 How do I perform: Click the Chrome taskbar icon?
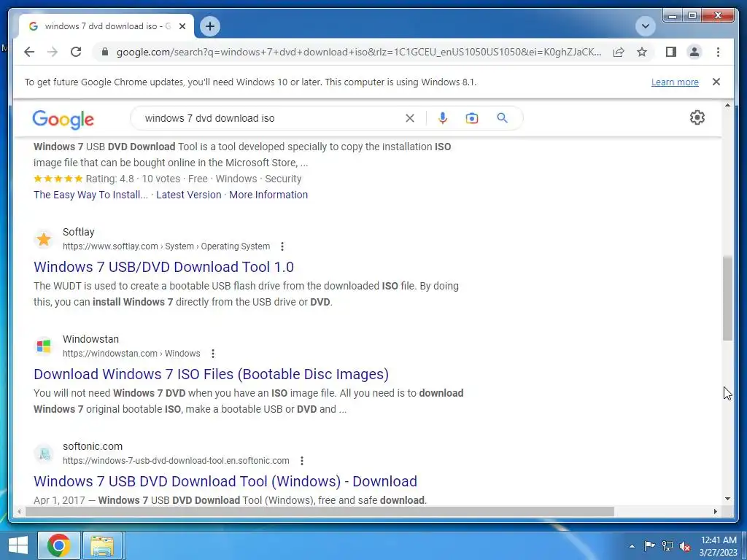(x=58, y=545)
